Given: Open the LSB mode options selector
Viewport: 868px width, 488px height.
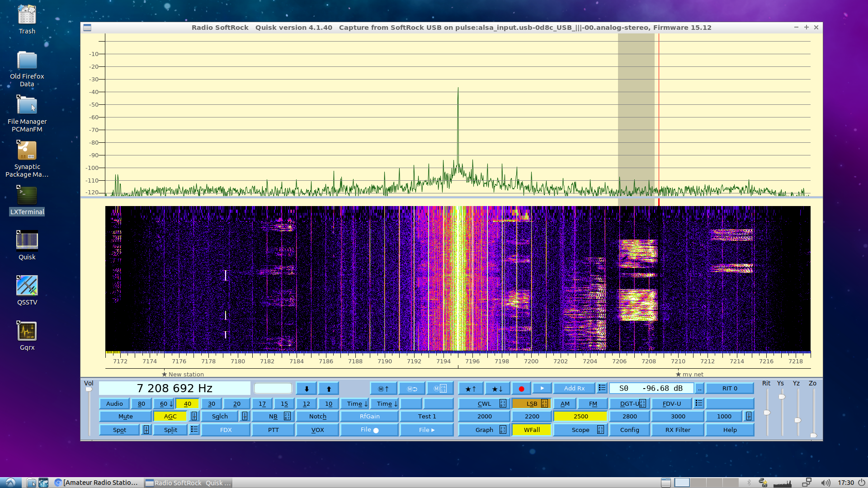Looking at the screenshot, I should pyautogui.click(x=544, y=404).
